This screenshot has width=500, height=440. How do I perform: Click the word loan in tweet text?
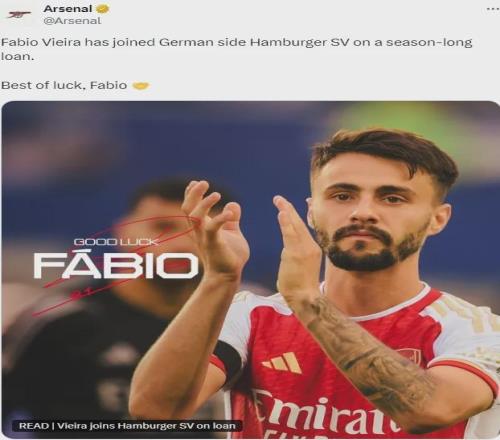point(17,56)
